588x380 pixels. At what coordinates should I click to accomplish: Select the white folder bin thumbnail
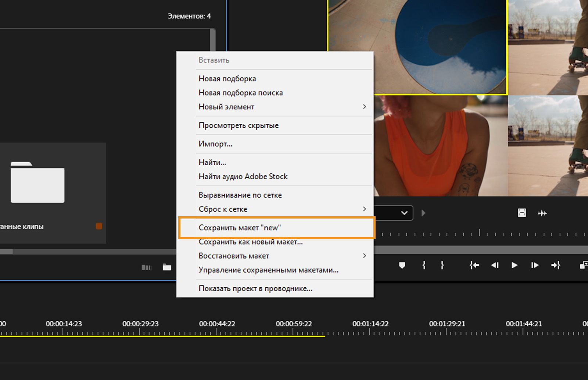(37, 182)
